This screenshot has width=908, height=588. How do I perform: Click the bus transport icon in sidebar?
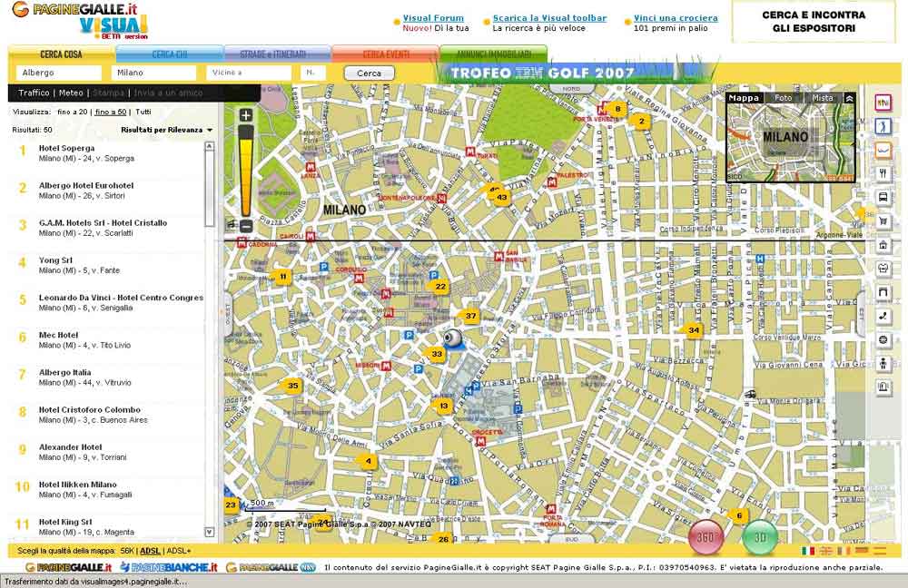pos(883,197)
